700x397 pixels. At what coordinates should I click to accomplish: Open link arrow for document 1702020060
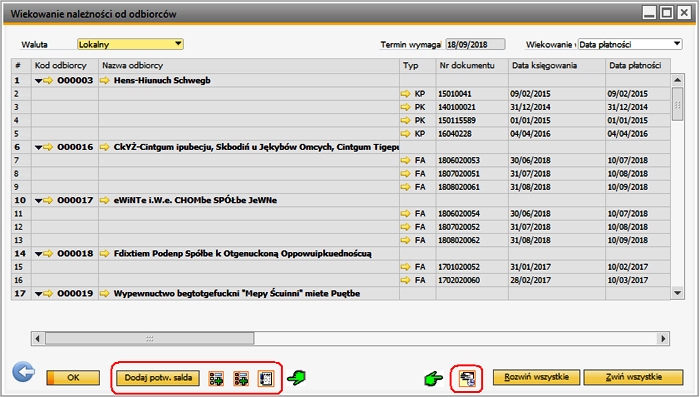click(405, 280)
